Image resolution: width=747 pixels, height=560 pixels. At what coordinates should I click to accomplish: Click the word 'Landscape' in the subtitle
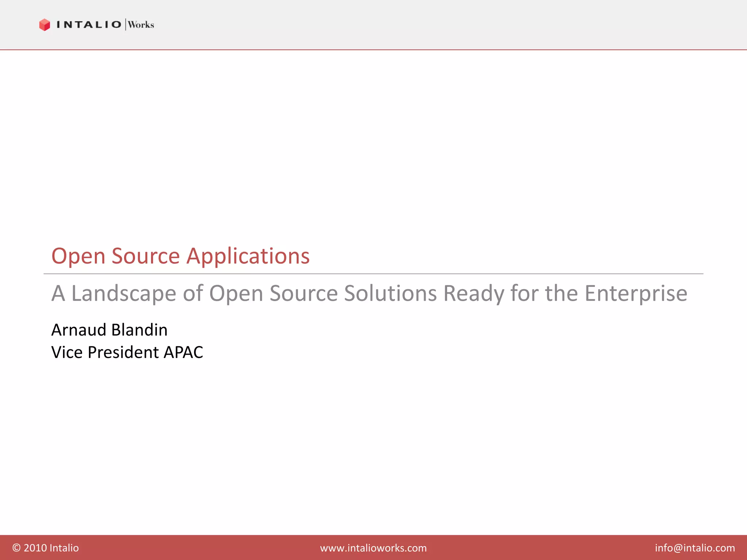click(124, 293)
